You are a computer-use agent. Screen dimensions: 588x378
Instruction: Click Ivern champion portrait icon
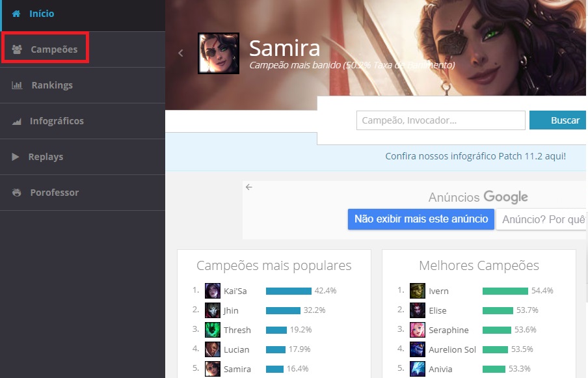(418, 291)
